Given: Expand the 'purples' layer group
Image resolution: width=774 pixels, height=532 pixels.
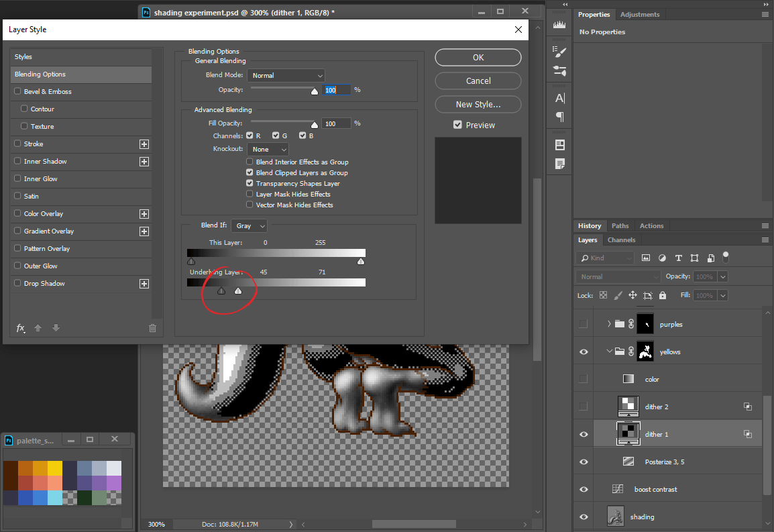Looking at the screenshot, I should (609, 324).
